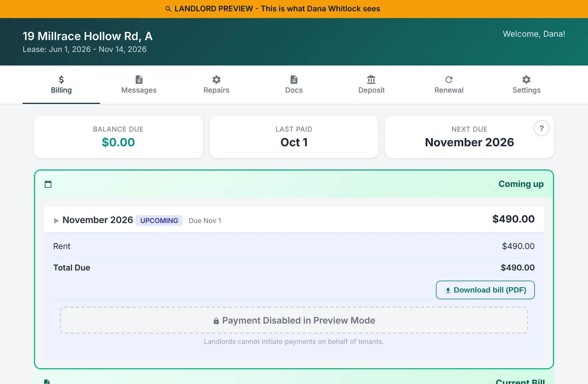The image size is (588, 384).
Task: Select the Docs tab label
Action: [294, 90]
